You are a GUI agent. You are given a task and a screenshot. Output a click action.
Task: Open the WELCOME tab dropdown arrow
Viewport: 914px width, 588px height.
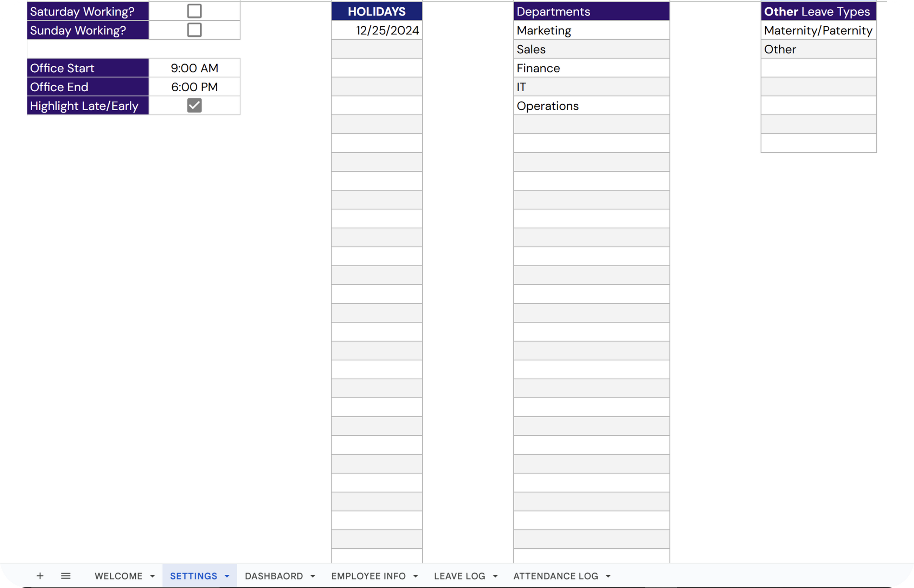(x=153, y=576)
